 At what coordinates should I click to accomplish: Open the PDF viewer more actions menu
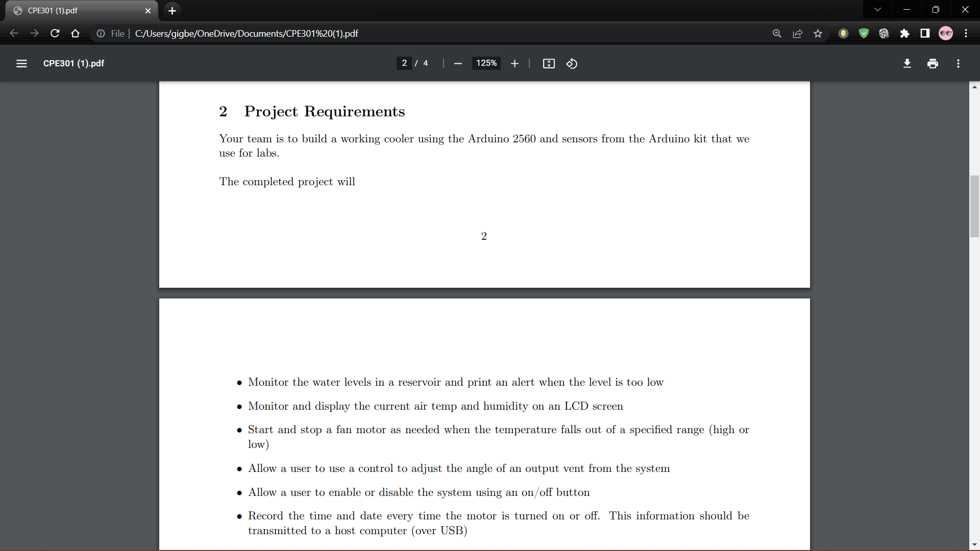click(958, 63)
